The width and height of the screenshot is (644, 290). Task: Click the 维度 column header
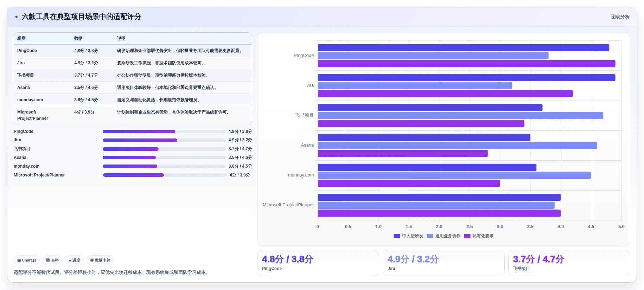pos(21,38)
